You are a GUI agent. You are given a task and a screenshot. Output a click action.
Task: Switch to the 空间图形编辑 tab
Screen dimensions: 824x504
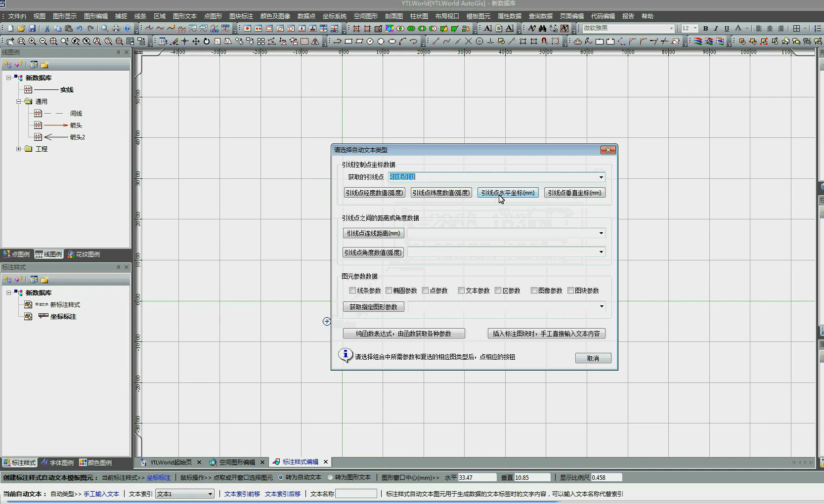click(237, 462)
